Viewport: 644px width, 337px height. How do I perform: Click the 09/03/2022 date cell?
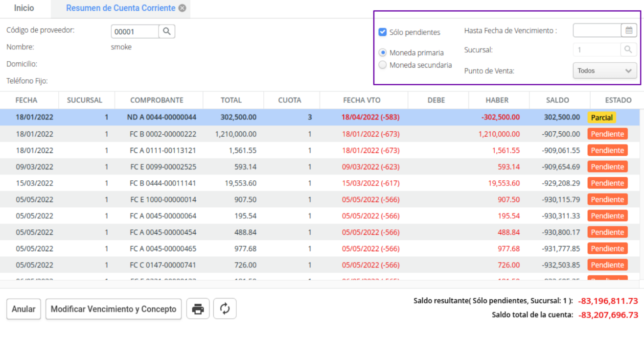click(34, 167)
